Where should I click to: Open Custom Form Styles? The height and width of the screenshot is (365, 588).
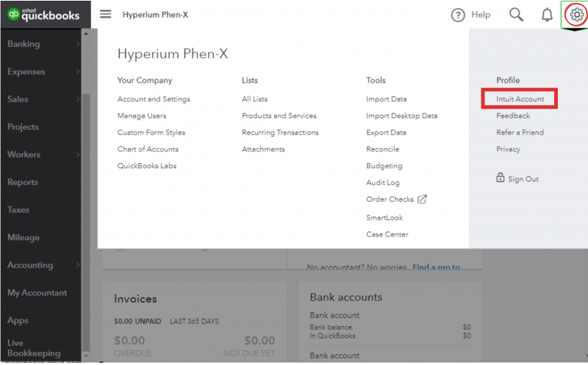(x=151, y=132)
